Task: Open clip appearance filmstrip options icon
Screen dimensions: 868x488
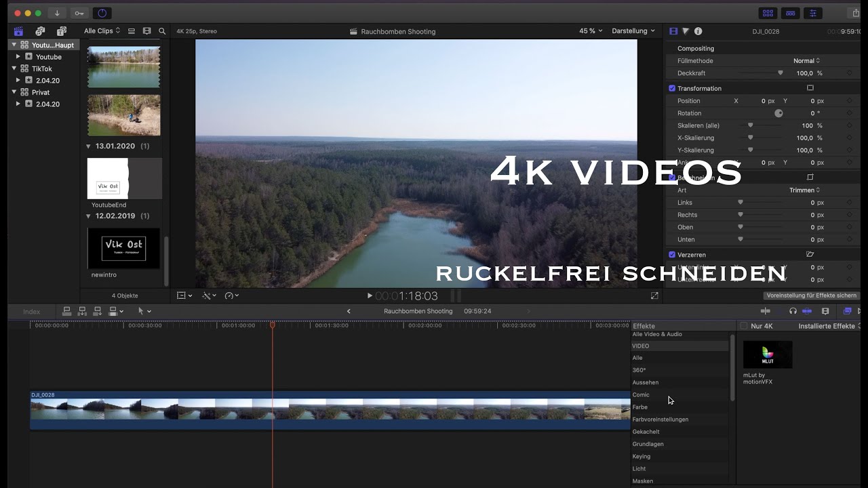Action: tap(146, 31)
